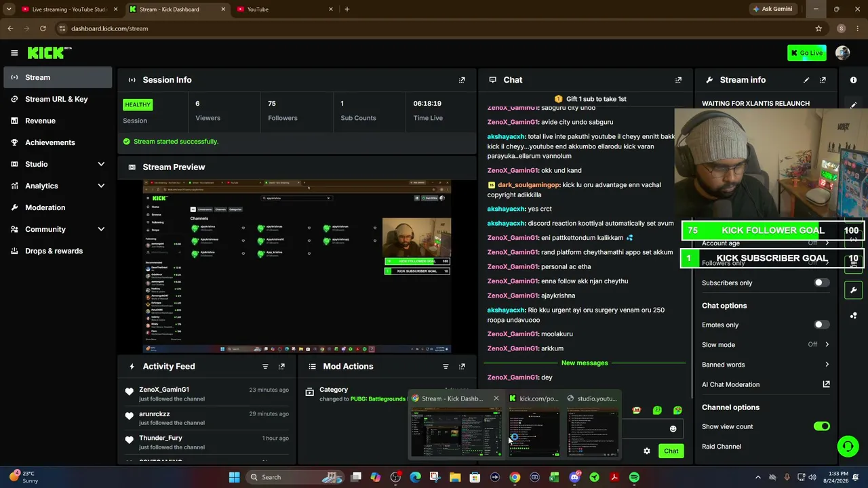868x488 pixels.
Task: Filter the Mod Actions list
Action: [446, 367]
